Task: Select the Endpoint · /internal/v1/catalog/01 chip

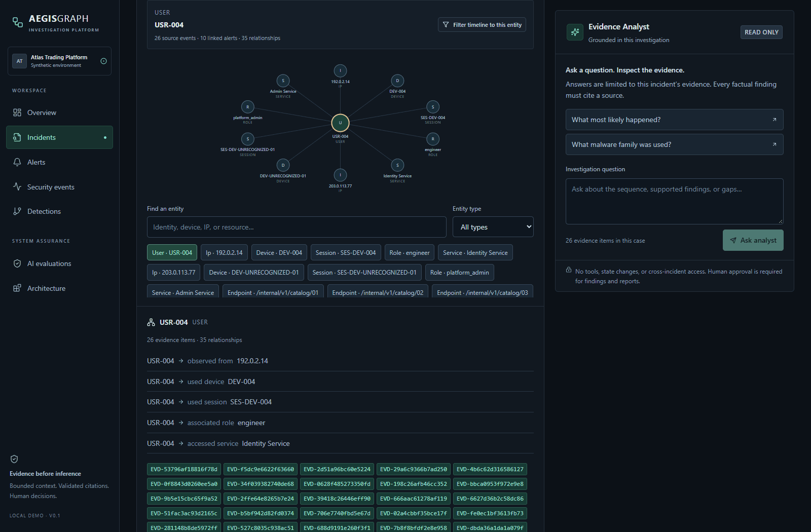Action: coord(273,291)
